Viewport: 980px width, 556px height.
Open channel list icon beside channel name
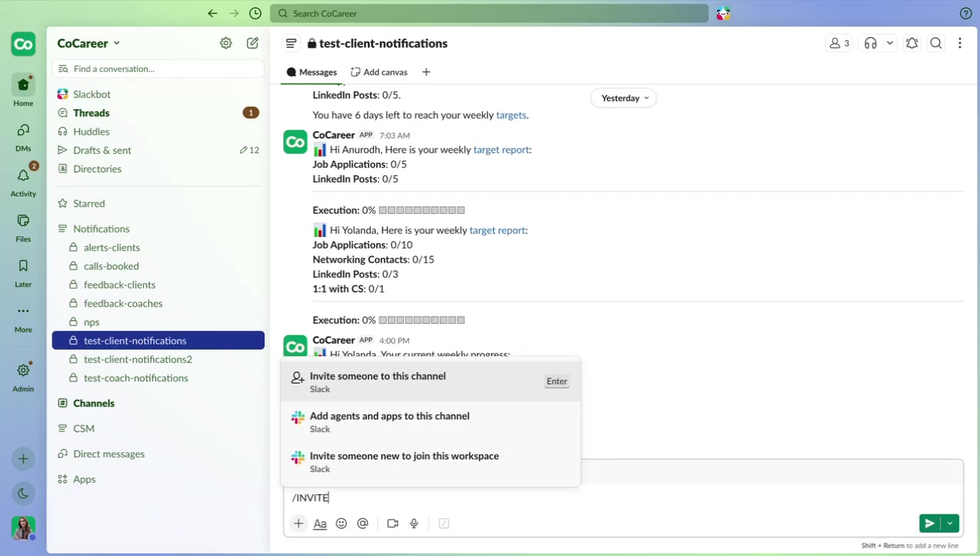click(x=291, y=43)
